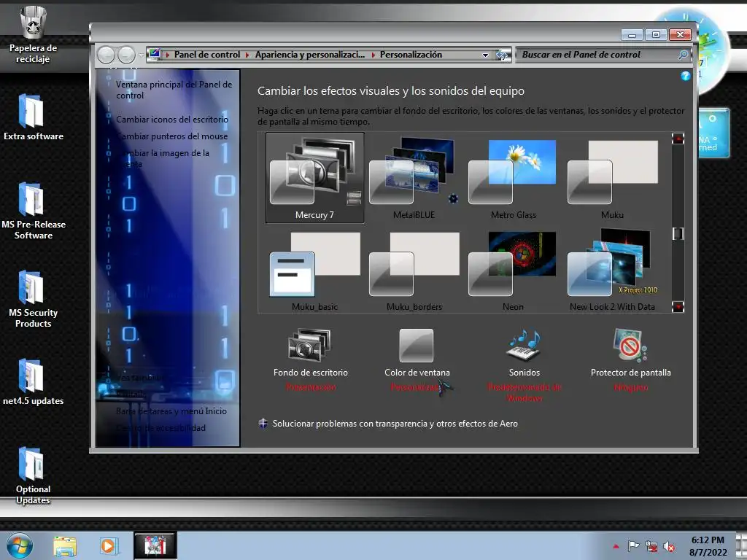The image size is (747, 560).
Task: Open Extra software desktop folder
Action: (x=34, y=117)
